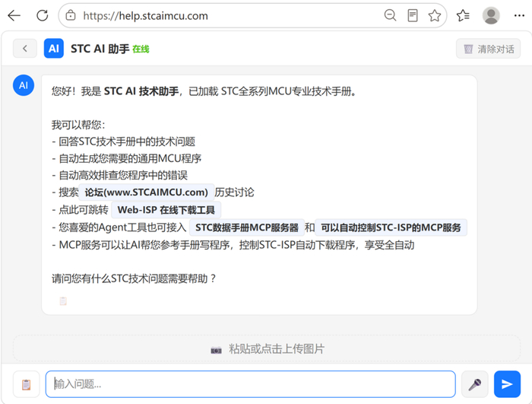Screen dimensions: 532x404
Task: Click the green 在线 status label
Action: pyautogui.click(x=141, y=49)
